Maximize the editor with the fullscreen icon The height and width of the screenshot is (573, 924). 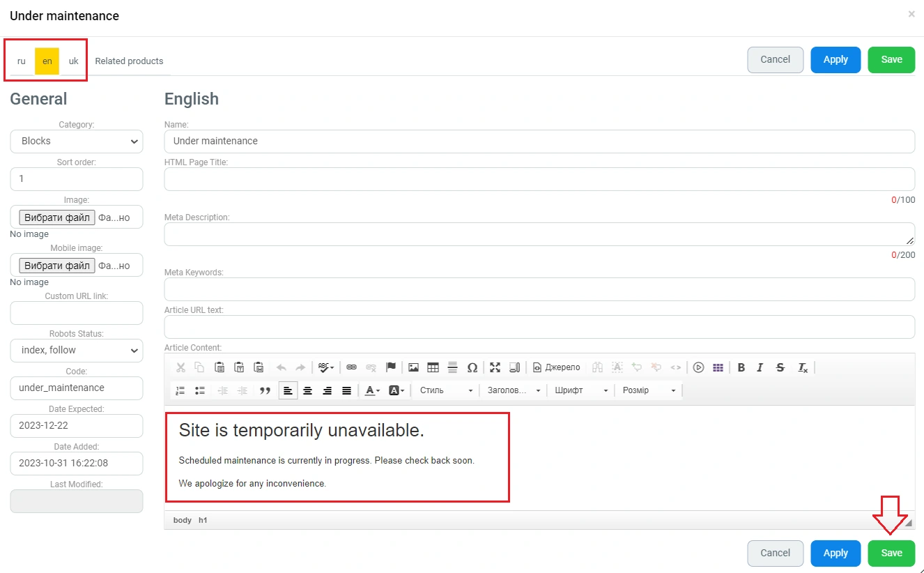(x=495, y=367)
